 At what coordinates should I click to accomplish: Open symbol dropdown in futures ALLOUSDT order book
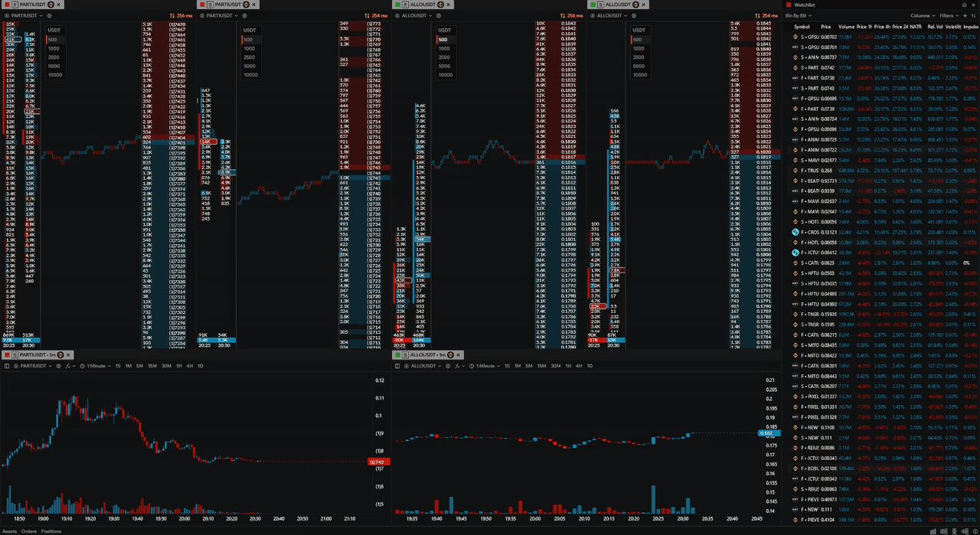[414, 15]
